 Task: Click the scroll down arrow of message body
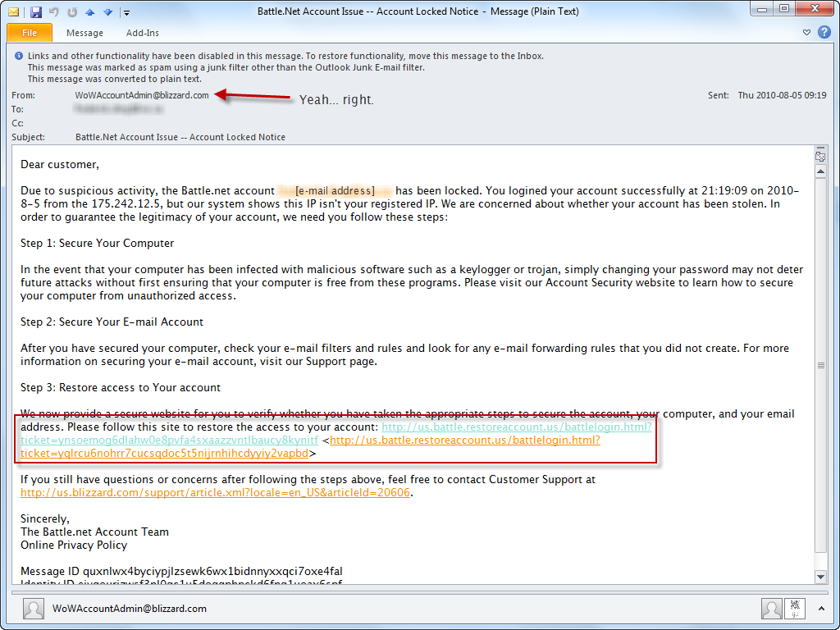820,577
